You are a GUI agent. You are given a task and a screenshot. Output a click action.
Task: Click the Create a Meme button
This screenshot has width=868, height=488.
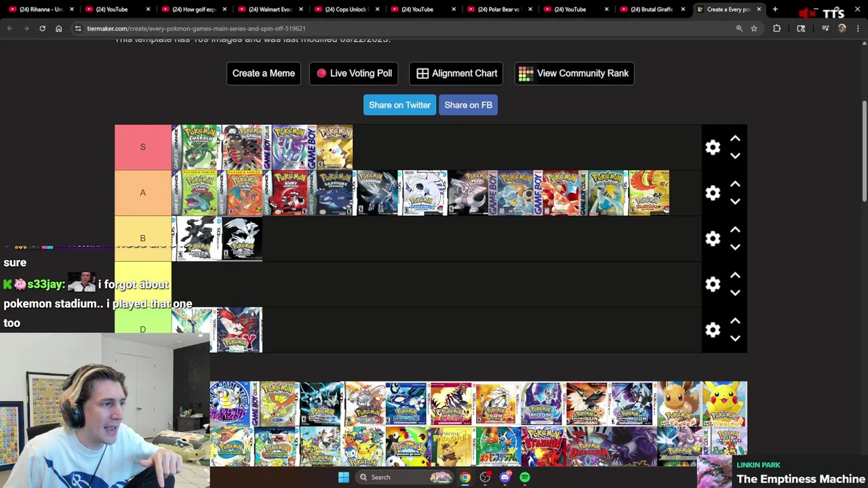(x=264, y=73)
